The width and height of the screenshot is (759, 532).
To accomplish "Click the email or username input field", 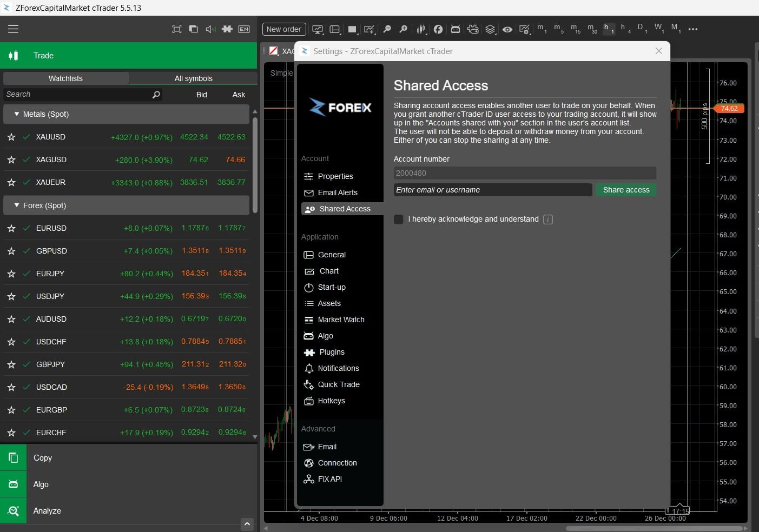I will (x=492, y=190).
